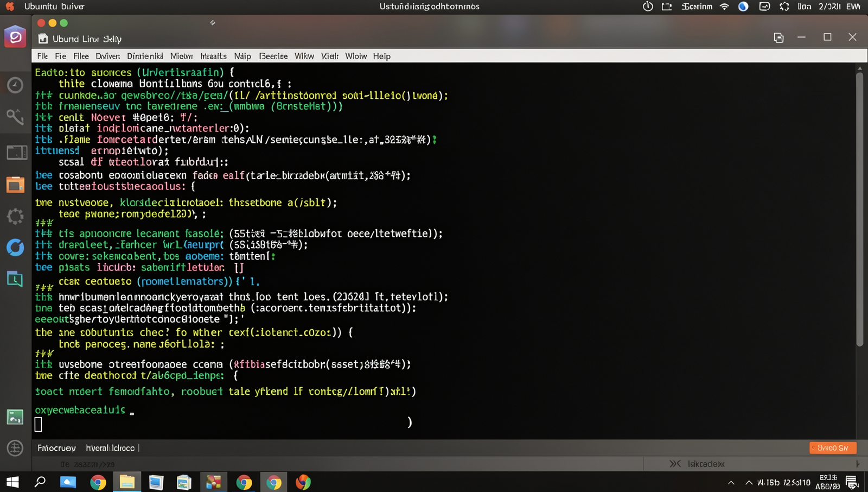Click the display icon beside the power icon
The height and width of the screenshot is (492, 868).
[x=667, y=7]
